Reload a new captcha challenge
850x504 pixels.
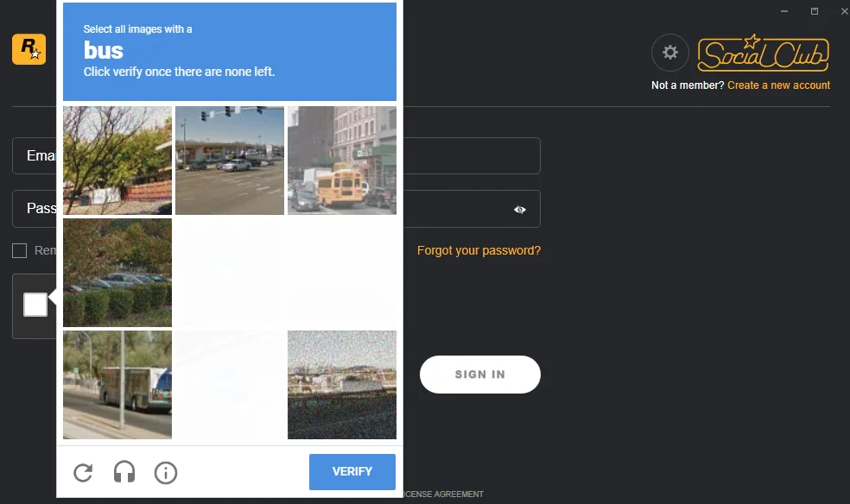point(83,473)
